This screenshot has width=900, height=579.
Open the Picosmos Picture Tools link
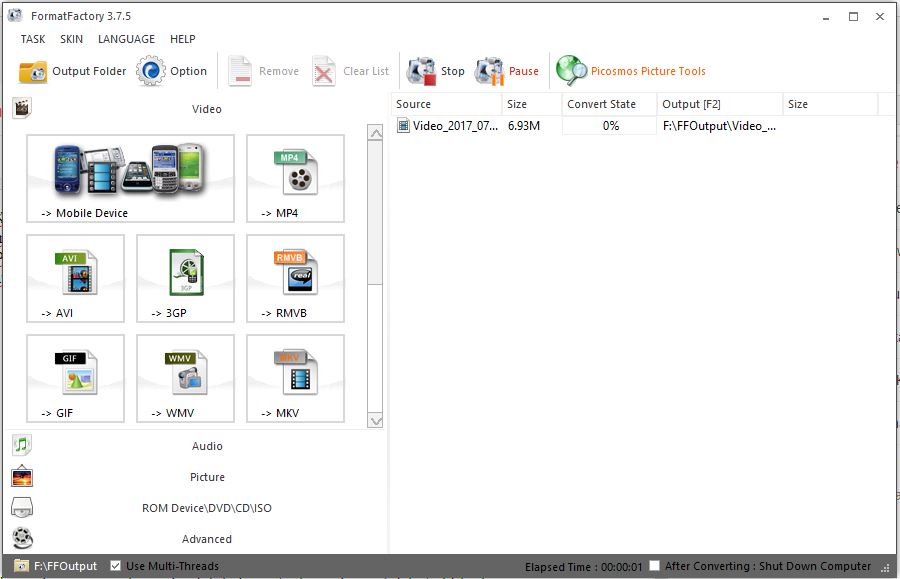(x=648, y=71)
